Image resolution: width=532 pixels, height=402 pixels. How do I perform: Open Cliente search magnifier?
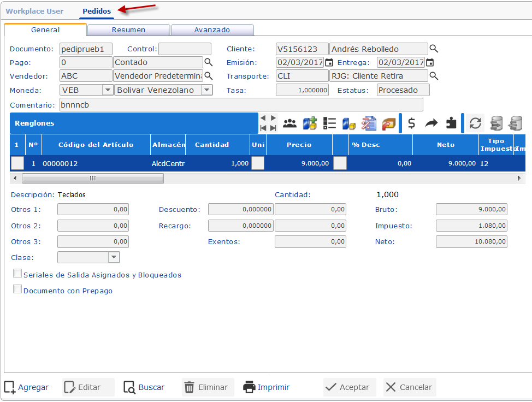tap(434, 49)
